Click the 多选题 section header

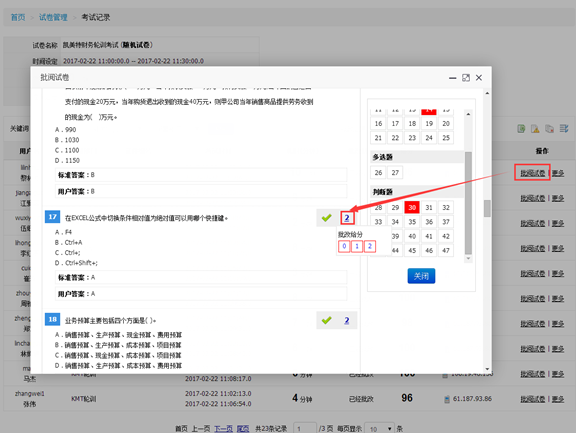(x=417, y=157)
